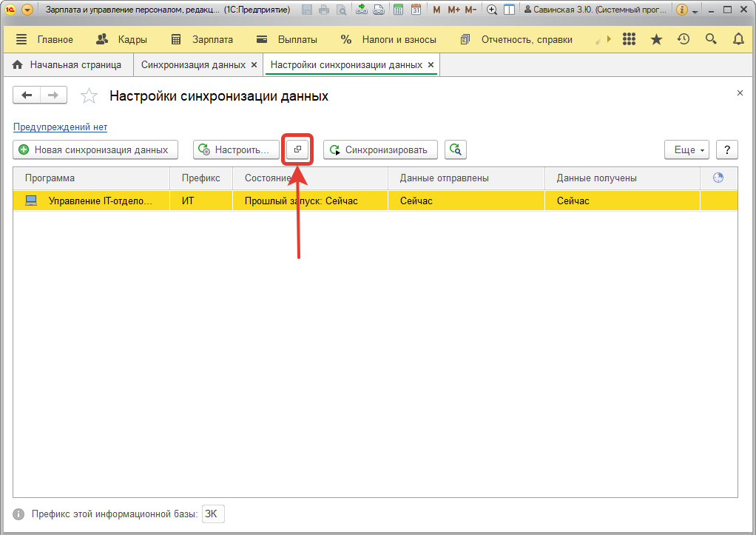The height and width of the screenshot is (535, 756).
Task: Add this page to favorites via star outline
Action: tap(89, 95)
